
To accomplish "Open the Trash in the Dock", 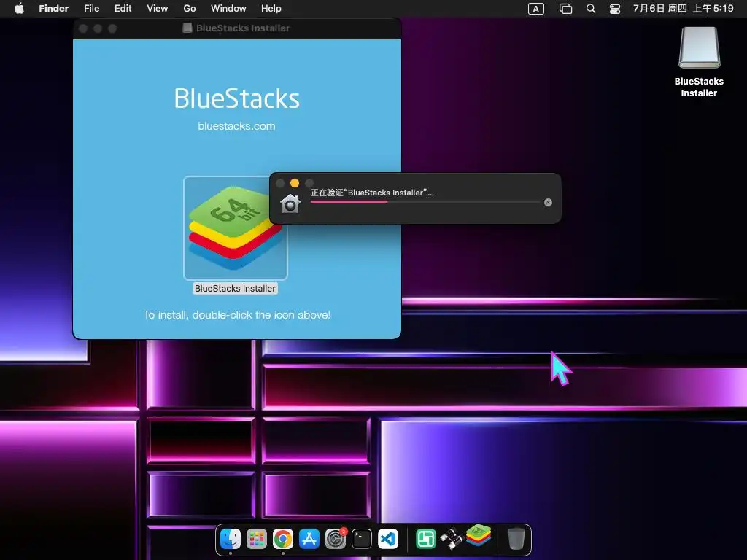I will (x=516, y=539).
